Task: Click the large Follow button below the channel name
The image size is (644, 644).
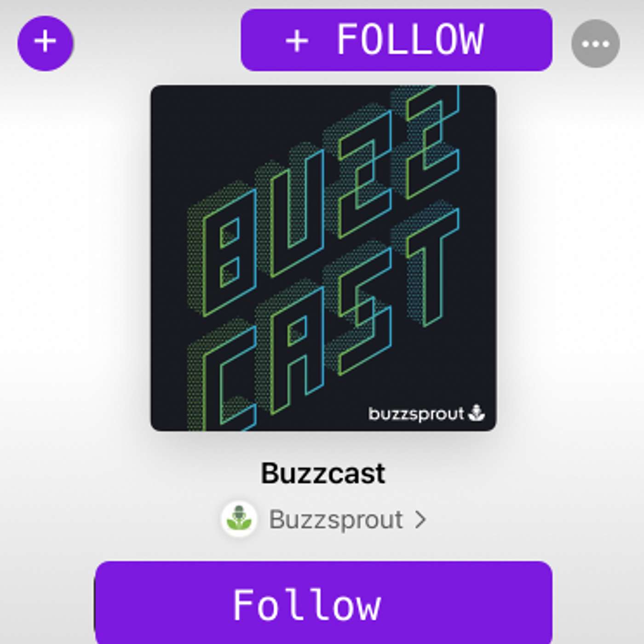Action: 323,603
